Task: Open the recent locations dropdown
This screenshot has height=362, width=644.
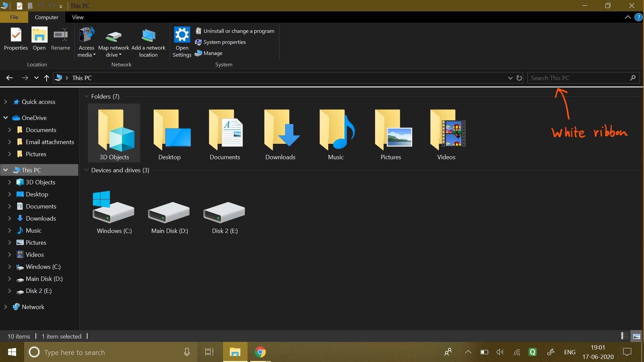Action: (36, 78)
